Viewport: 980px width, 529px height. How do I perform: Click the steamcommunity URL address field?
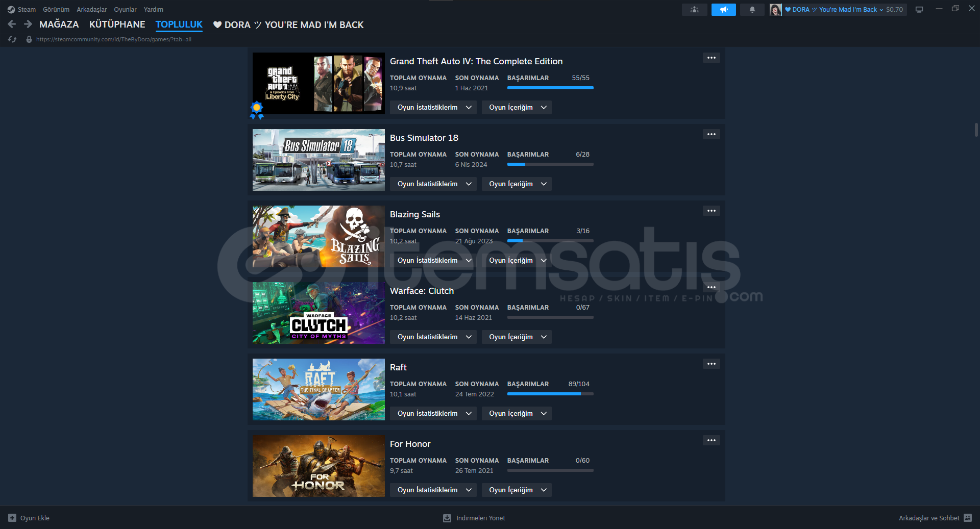click(114, 39)
